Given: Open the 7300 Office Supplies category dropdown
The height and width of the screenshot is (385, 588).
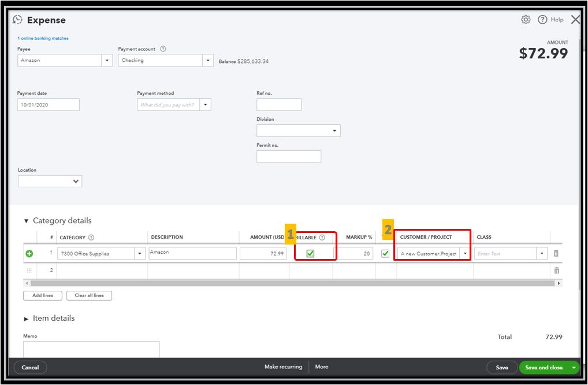Looking at the screenshot, I should coord(140,254).
